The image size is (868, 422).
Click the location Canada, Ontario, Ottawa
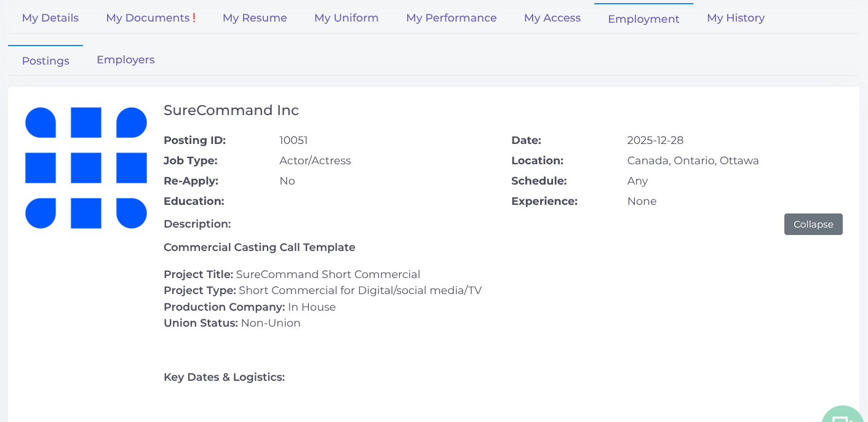point(693,161)
